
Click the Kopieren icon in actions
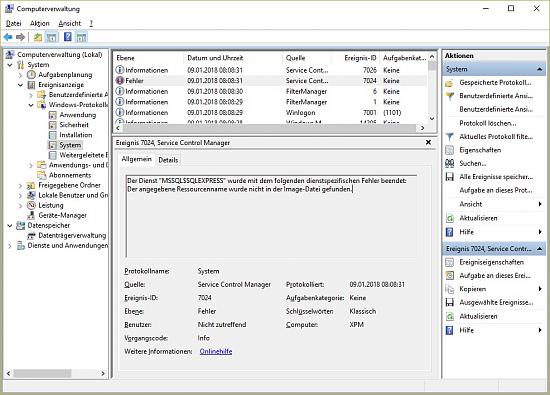pos(449,289)
